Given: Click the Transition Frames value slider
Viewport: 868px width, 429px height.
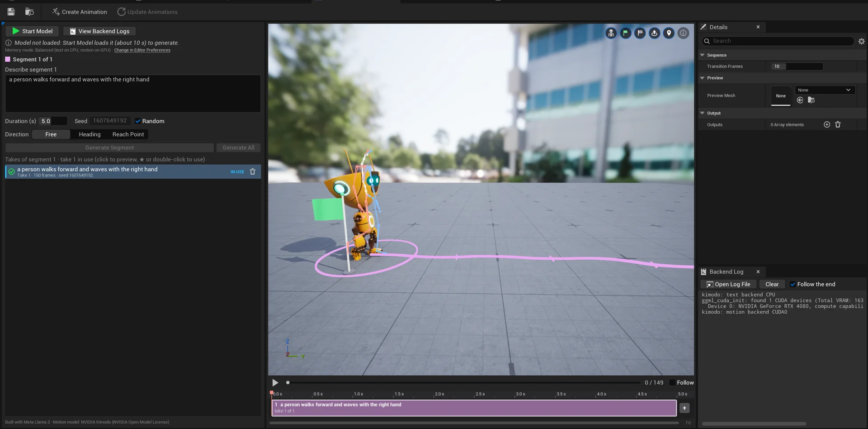Looking at the screenshot, I should click(x=797, y=67).
